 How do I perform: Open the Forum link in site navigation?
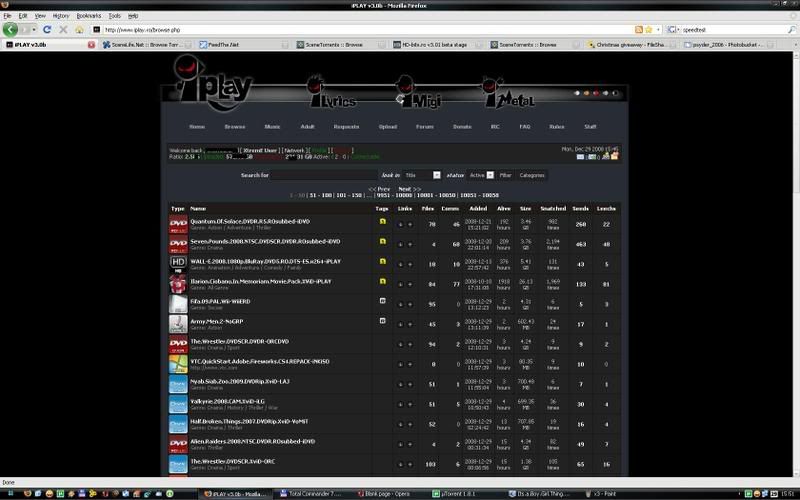[x=424, y=127]
